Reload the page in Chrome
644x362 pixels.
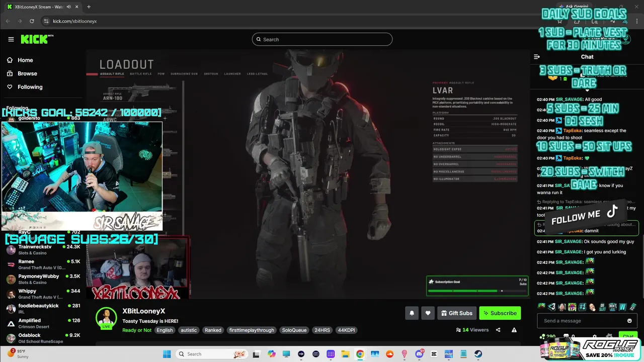pyautogui.click(x=32, y=21)
